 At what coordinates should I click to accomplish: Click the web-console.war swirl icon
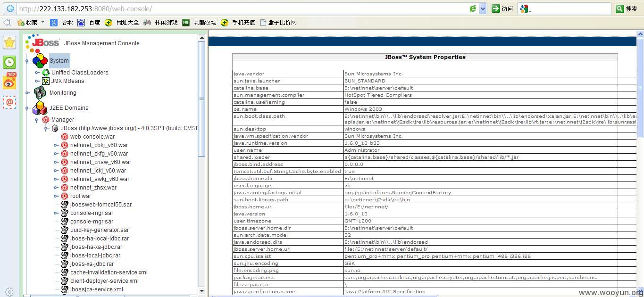tap(65, 137)
